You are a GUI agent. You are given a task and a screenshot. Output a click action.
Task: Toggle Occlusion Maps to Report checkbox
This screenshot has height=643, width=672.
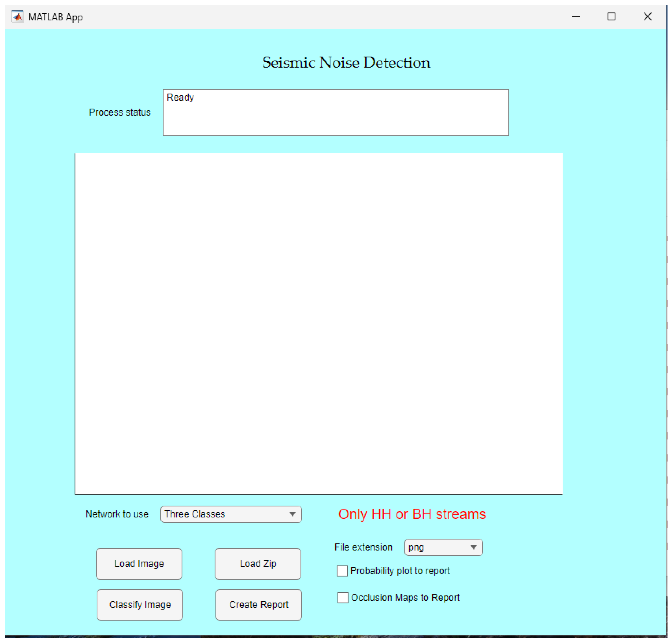pos(343,598)
